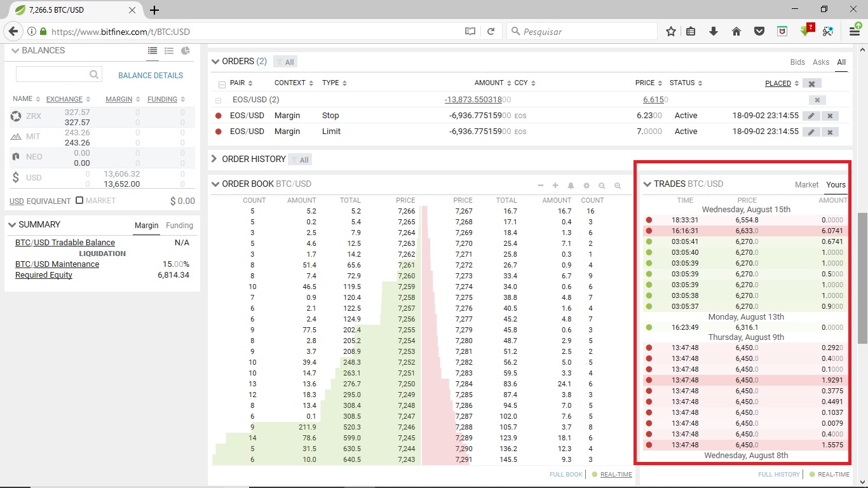Click the Required Equity link
This screenshot has height=488, width=868.
tap(44, 275)
